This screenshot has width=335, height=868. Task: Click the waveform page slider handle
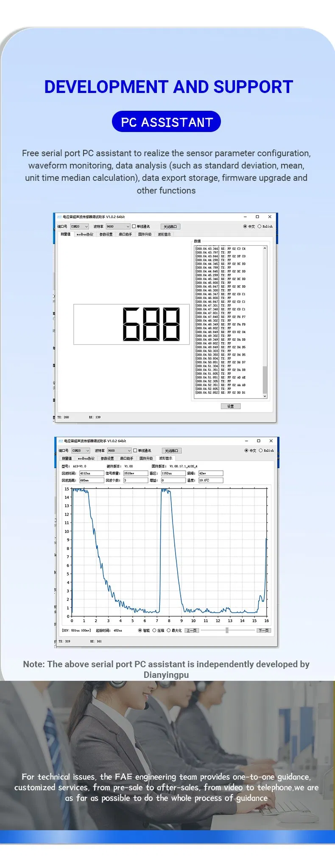tap(227, 630)
